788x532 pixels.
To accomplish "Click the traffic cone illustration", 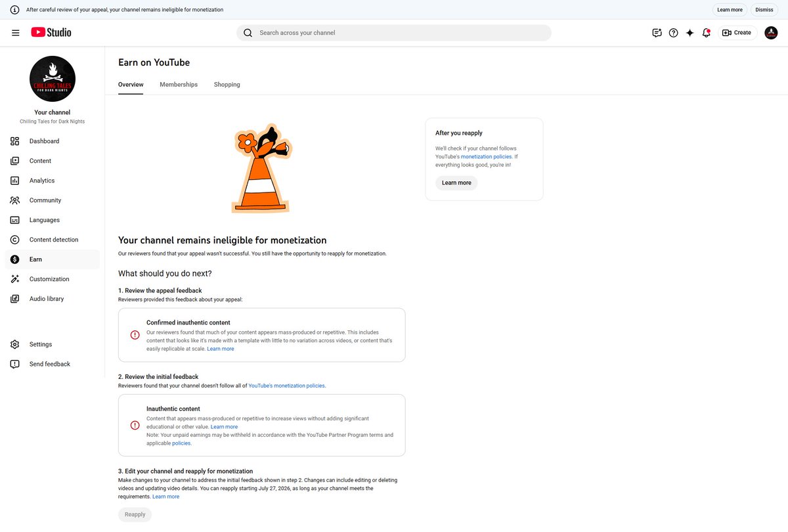I will point(261,168).
